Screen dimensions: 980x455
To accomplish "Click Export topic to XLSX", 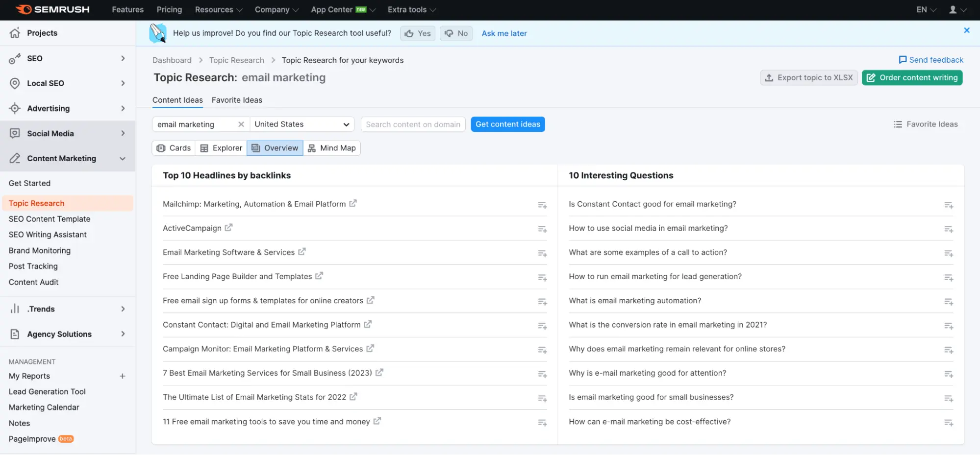I will point(809,78).
